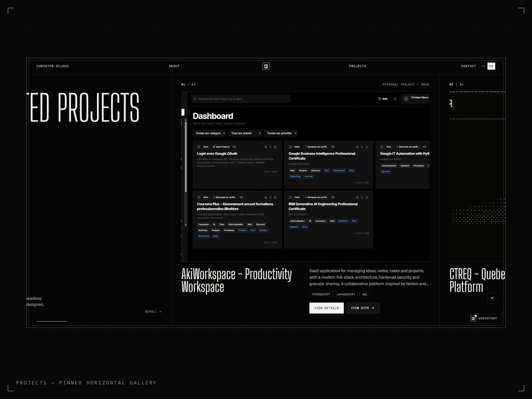Click the dashboard project search field
Viewport: 532px width, 399px height.
tap(241, 99)
